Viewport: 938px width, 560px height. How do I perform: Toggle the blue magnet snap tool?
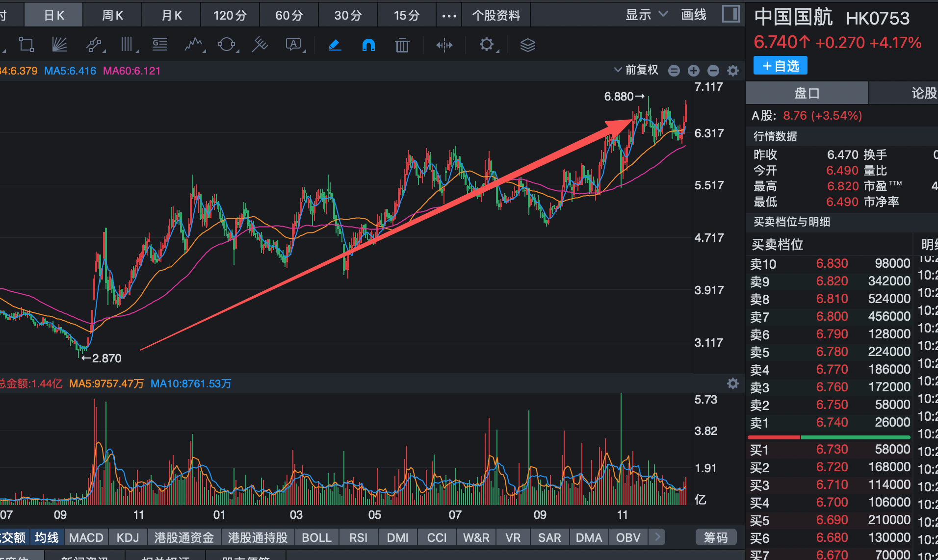point(368,45)
